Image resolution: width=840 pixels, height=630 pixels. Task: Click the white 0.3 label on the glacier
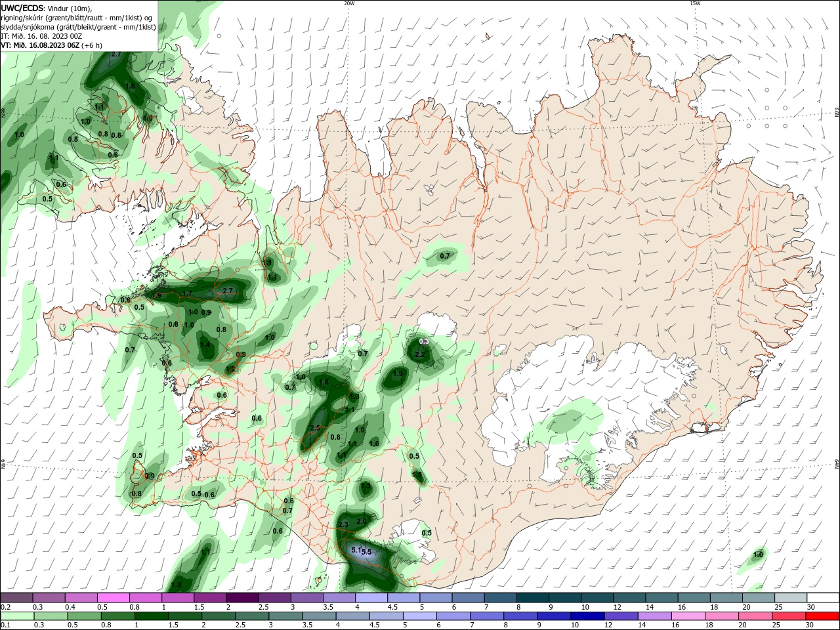[424, 341]
